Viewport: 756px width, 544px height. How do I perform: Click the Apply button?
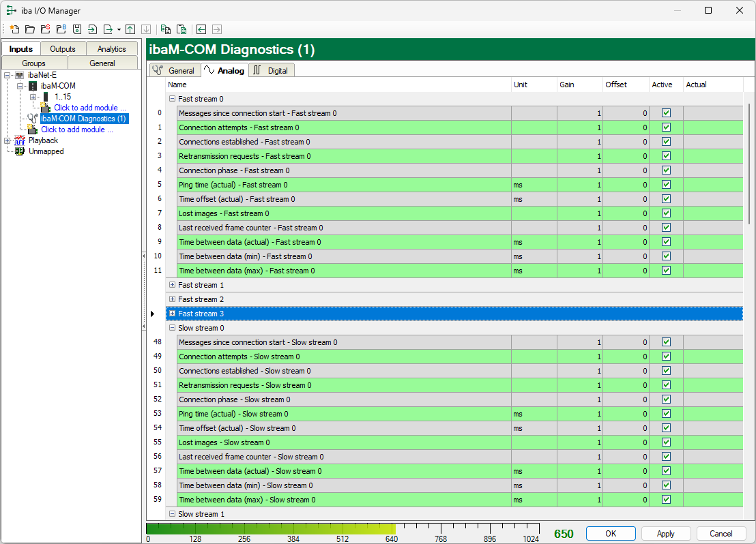(665, 534)
